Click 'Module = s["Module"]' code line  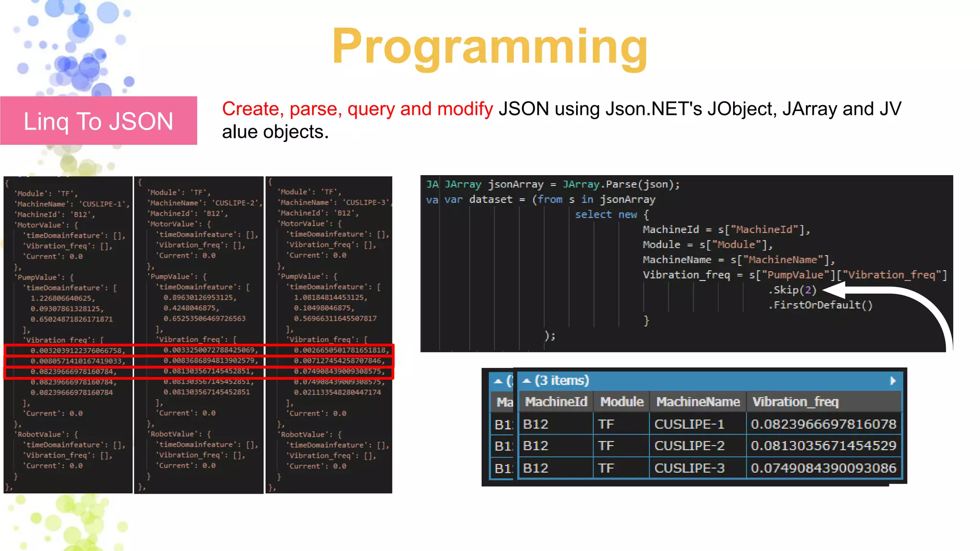[708, 245]
